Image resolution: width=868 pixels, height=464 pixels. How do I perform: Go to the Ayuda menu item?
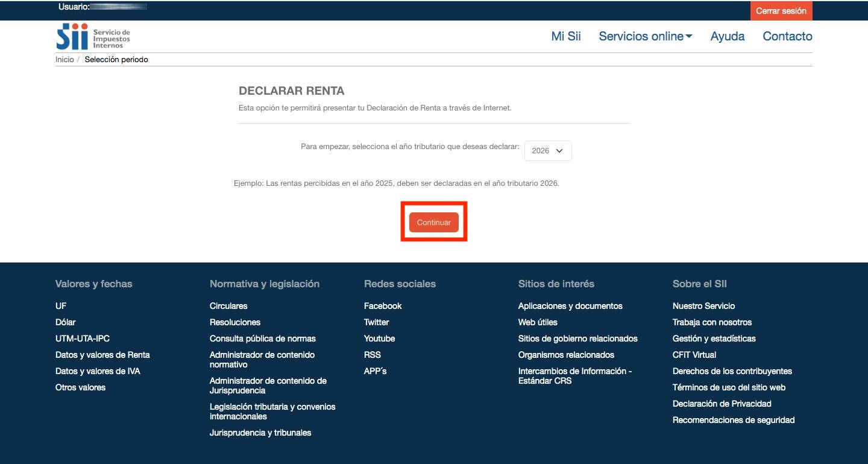[727, 36]
